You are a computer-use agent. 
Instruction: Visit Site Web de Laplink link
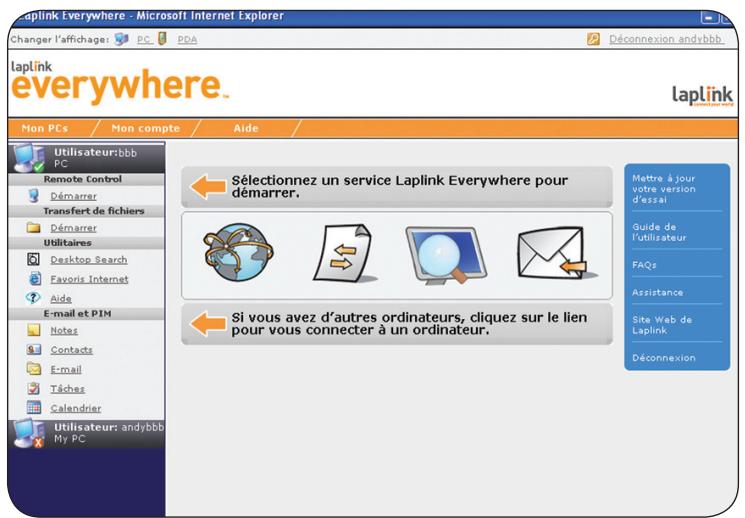(662, 325)
